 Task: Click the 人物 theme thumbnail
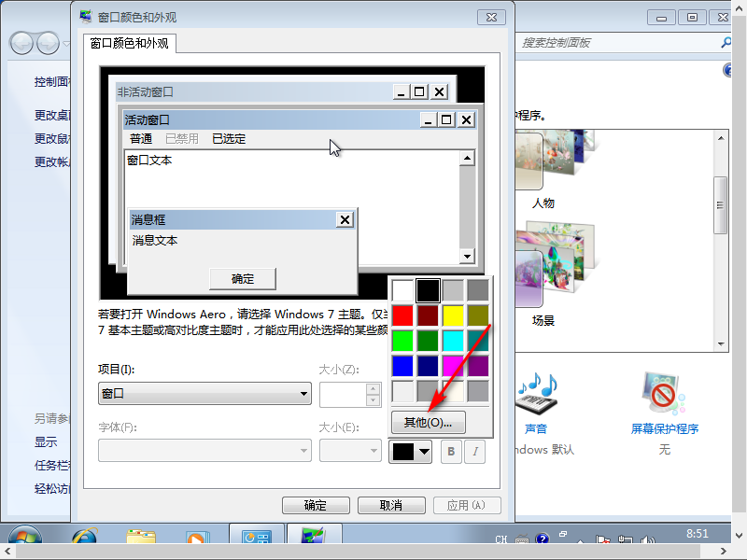[x=543, y=168]
